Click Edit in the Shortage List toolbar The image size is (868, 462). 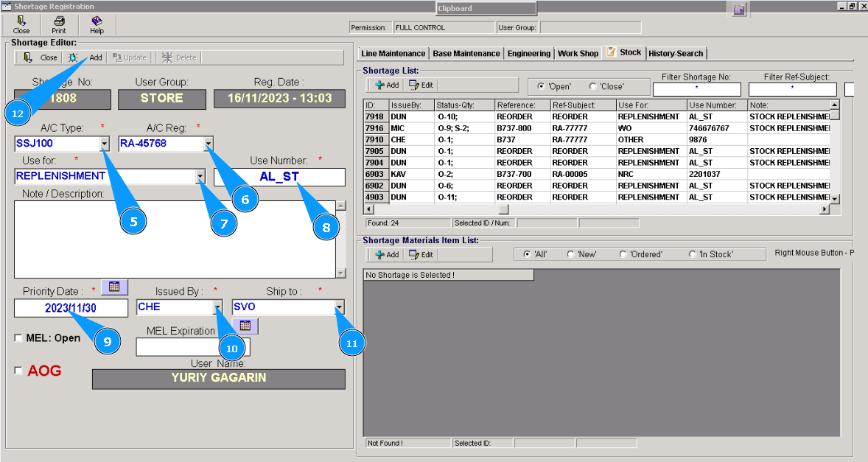click(x=421, y=85)
